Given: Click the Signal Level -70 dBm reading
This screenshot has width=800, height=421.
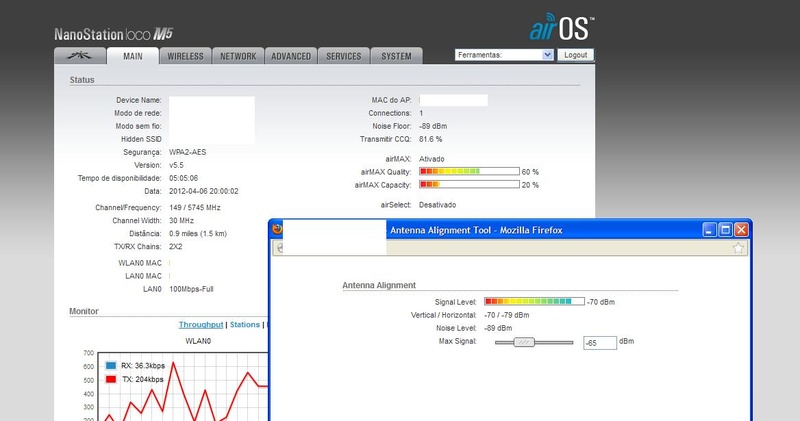Looking at the screenshot, I should pos(601,302).
